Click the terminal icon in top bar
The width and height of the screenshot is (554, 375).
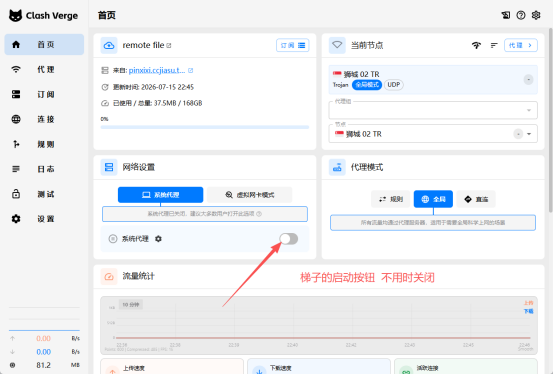point(506,15)
